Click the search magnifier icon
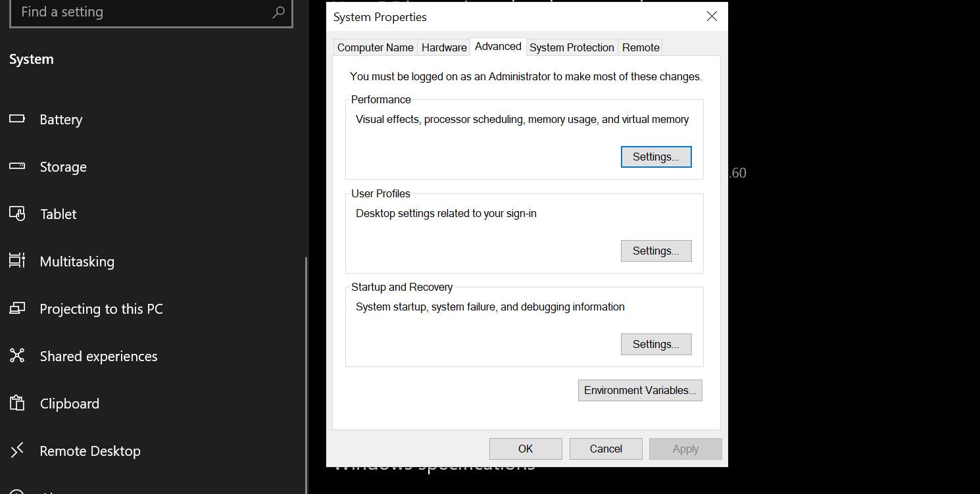980x494 pixels. (279, 12)
